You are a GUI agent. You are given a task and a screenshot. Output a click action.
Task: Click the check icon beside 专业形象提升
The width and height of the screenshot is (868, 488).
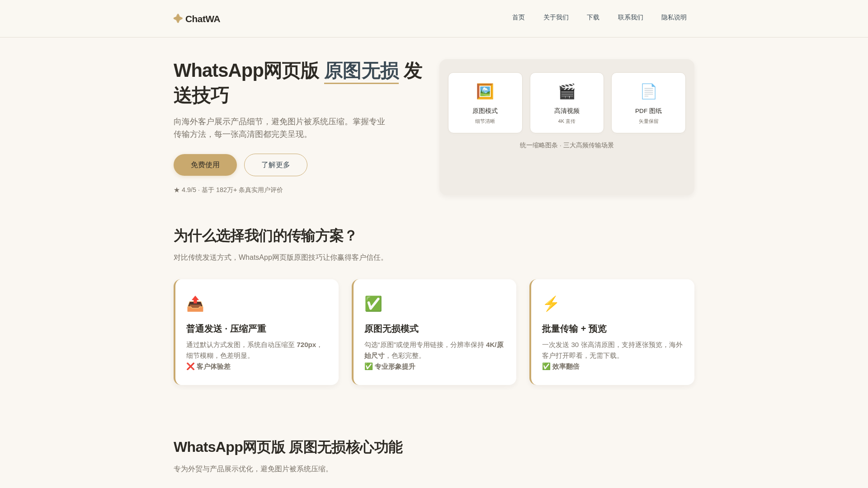click(368, 366)
